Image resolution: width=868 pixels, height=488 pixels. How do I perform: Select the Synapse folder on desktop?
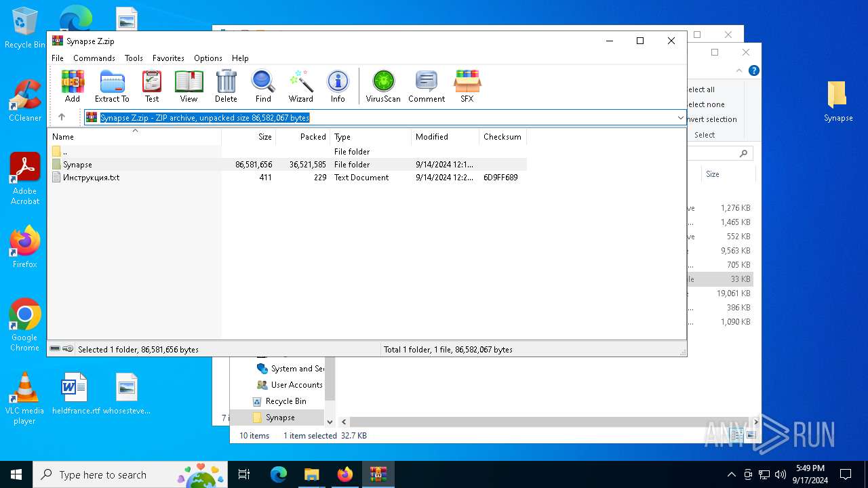pos(838,102)
